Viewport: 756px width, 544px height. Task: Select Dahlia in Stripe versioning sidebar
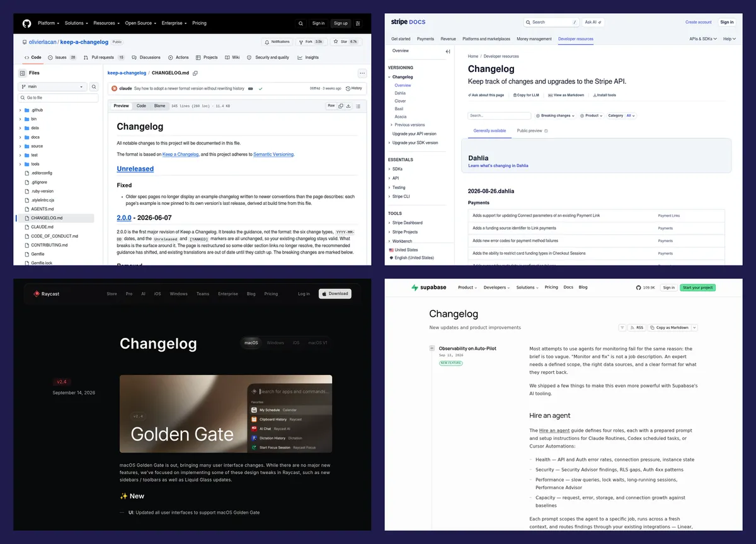400,93
